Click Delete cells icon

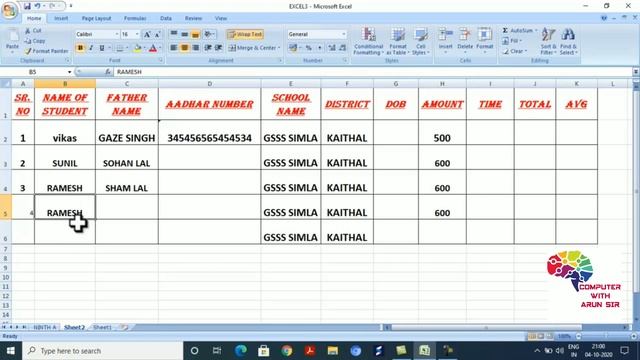[465, 35]
